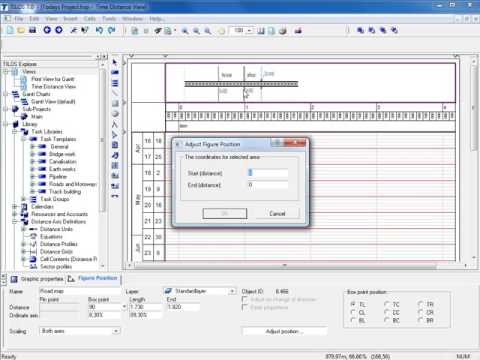Screen dimensions: 480x360
Task: Click the blue back arrow toolbar icon
Action: click(47, 30)
